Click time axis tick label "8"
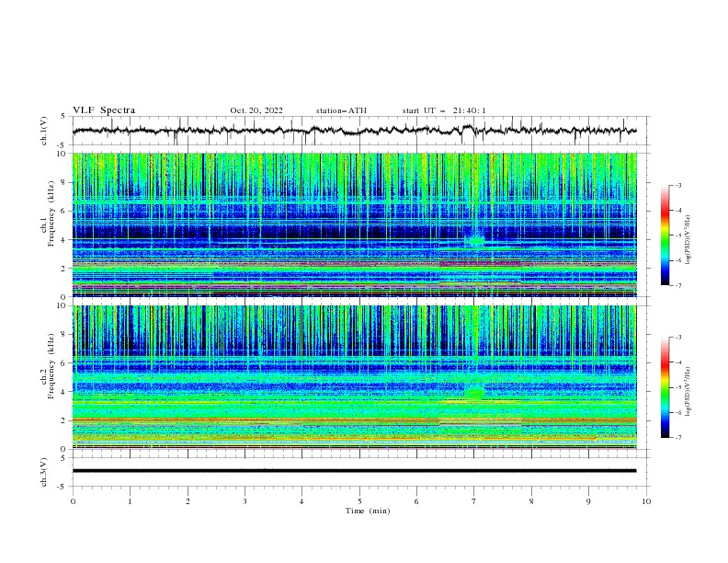 coord(531,501)
